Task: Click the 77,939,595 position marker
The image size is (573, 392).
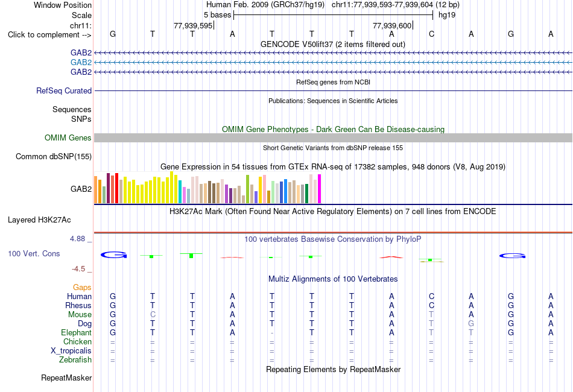Action: pyautogui.click(x=193, y=25)
